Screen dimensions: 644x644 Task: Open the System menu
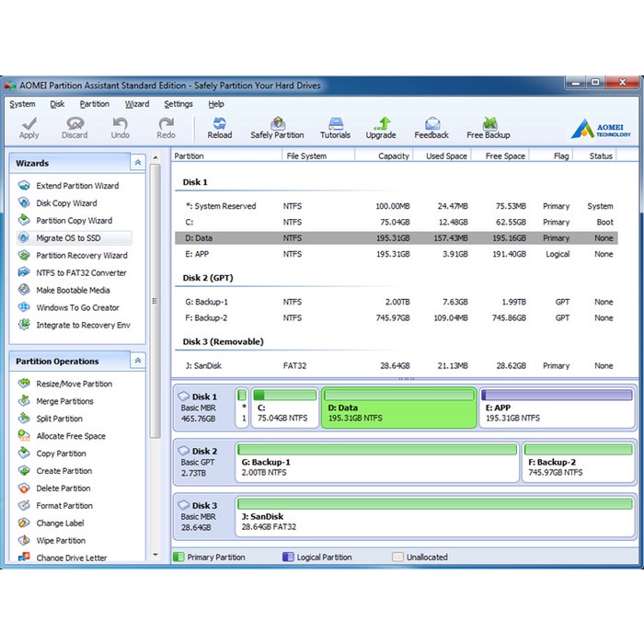(22, 104)
